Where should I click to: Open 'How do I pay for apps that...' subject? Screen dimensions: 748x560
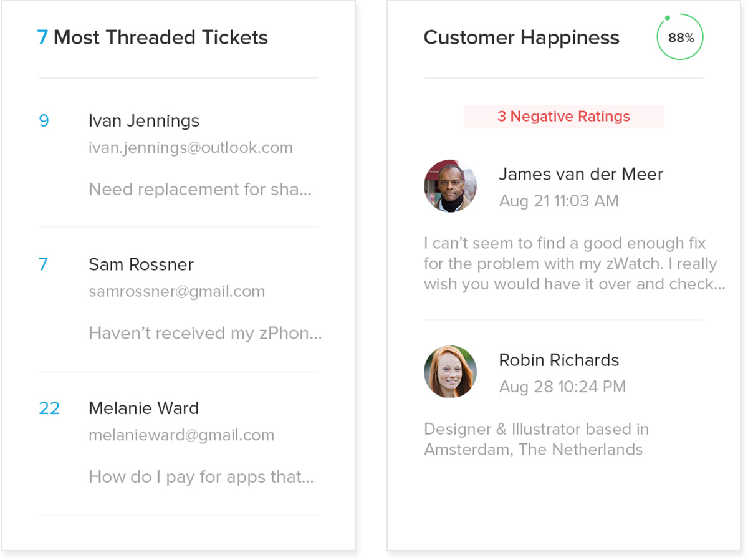201,477
